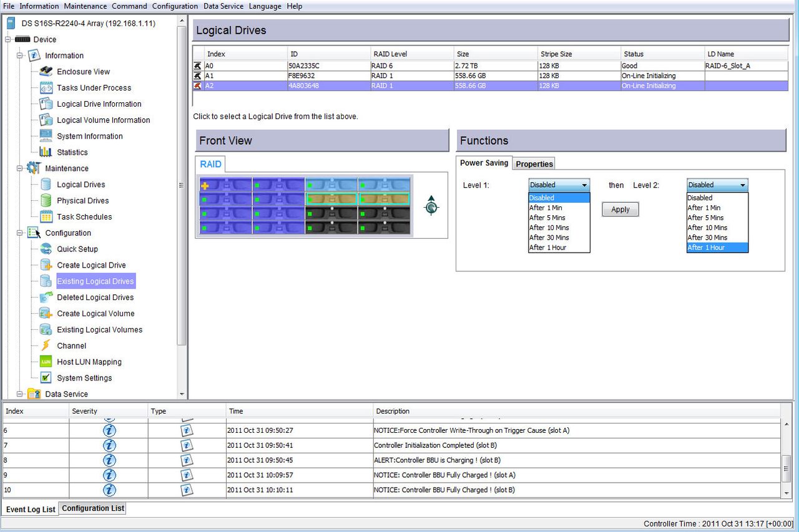Collapse the Configuration tree node
799x532 pixels.
click(x=20, y=233)
